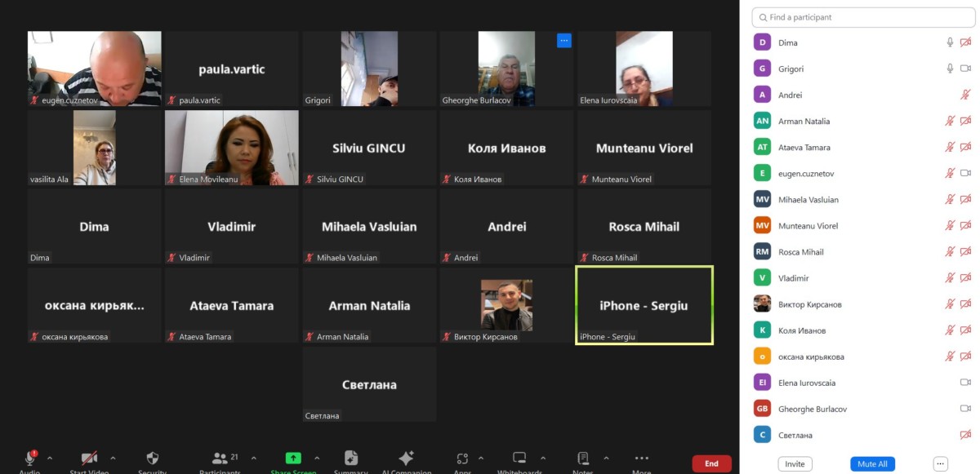Viewport: 980px width, 474px height.
Task: Toggle eugen.cuznetov's camera icon in list
Action: tap(965, 173)
